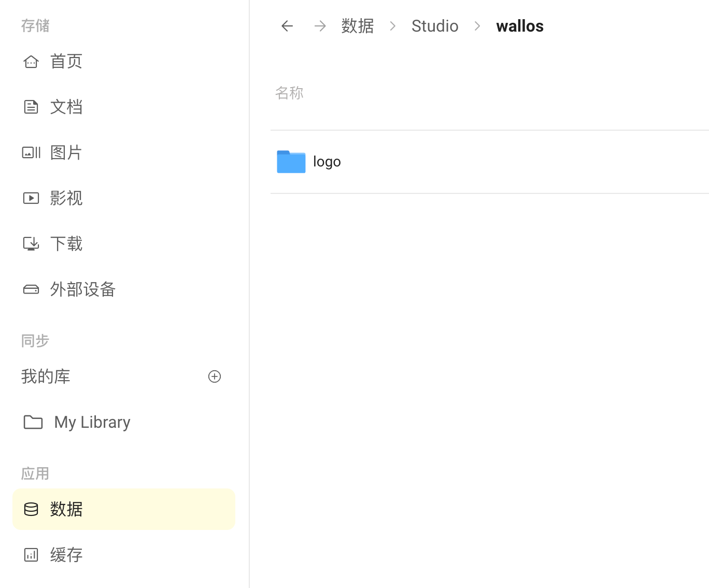Open 下载 section
Screen dimensions: 709x588
point(123,244)
